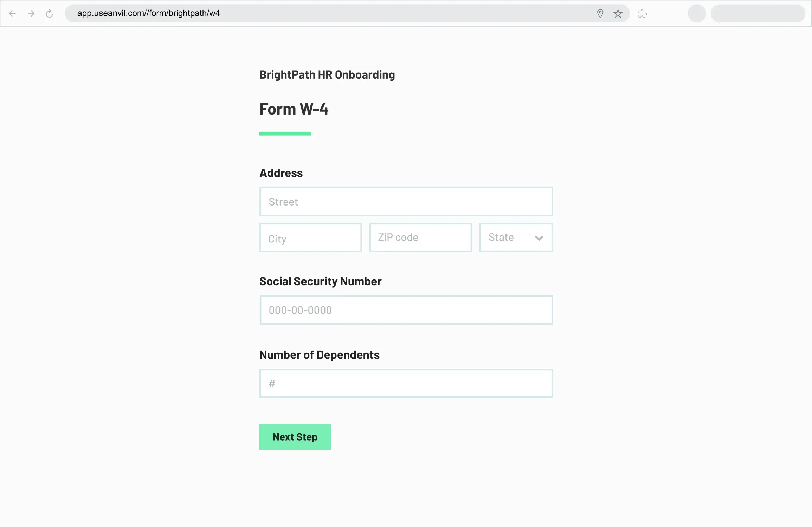812x527 pixels.
Task: Click the browser extensions icon
Action: click(x=643, y=13)
